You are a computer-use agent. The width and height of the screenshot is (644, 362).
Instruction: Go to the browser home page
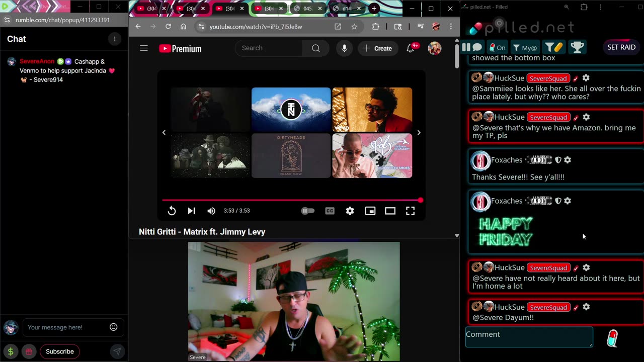pyautogui.click(x=183, y=27)
